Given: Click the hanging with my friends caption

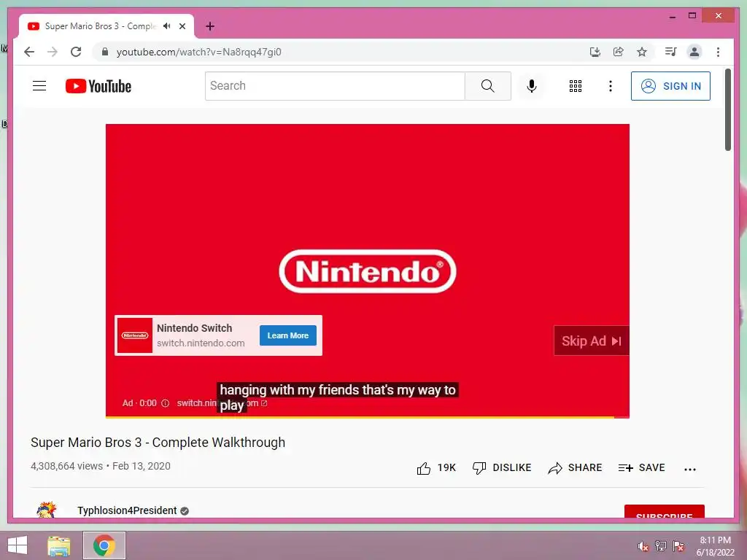Looking at the screenshot, I should coord(338,397).
